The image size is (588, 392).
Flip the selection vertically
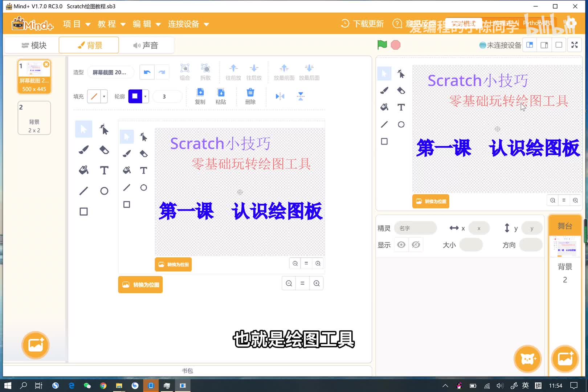tap(301, 96)
